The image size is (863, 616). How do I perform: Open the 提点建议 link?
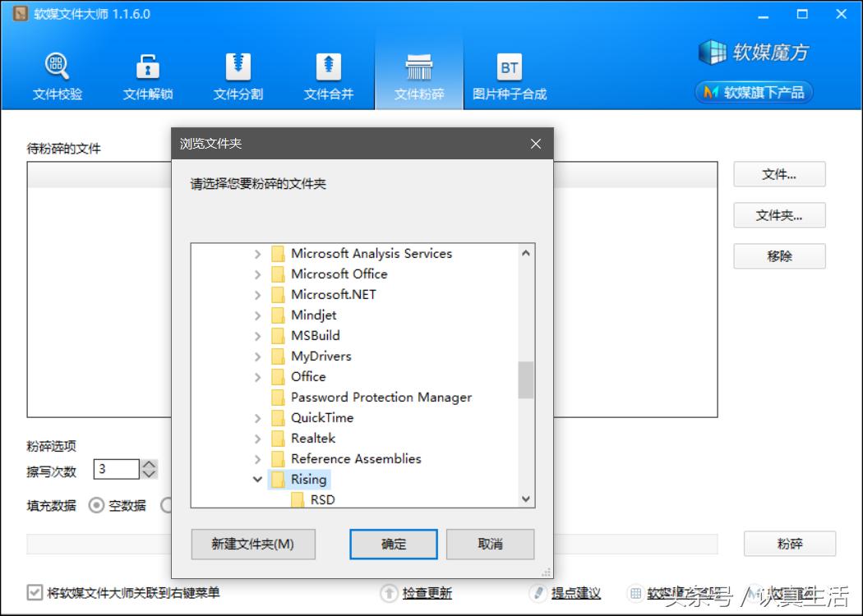(575, 593)
